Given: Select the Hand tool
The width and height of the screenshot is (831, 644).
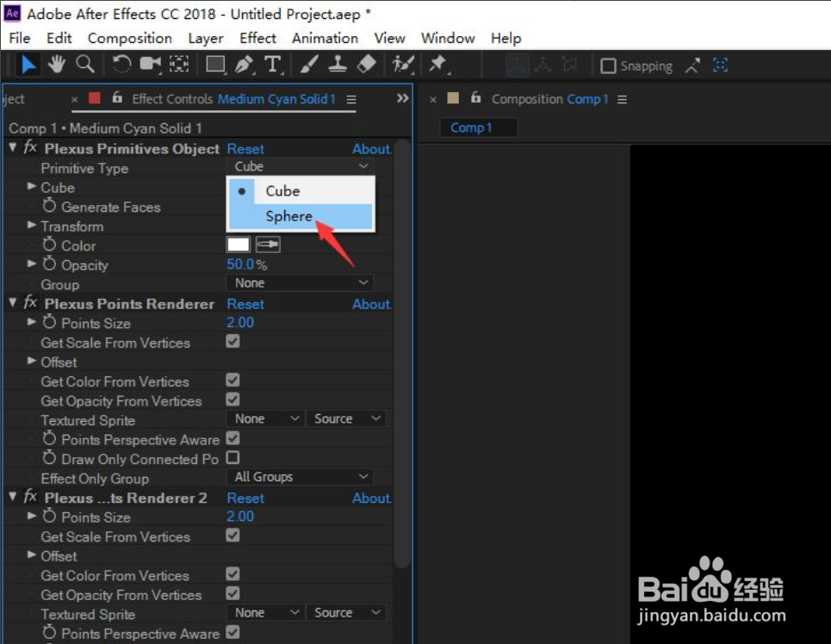Looking at the screenshot, I should click(x=56, y=65).
